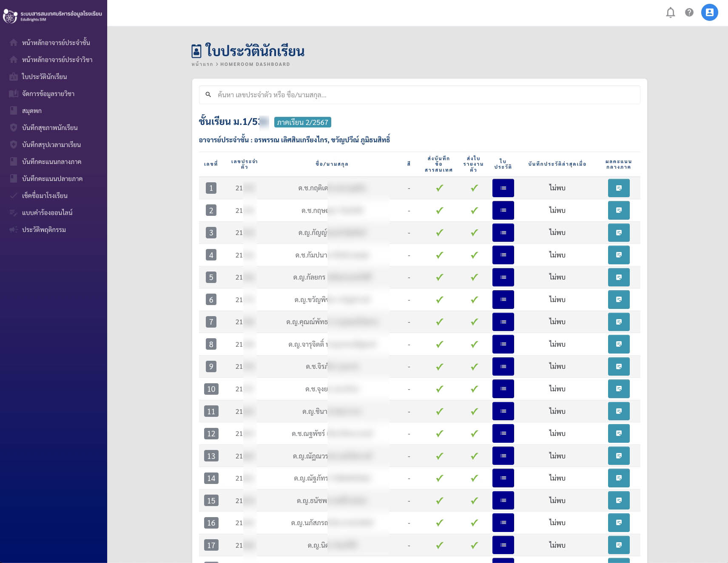728x563 pixels.
Task: Open midterm score button for student 15
Action: point(618,501)
